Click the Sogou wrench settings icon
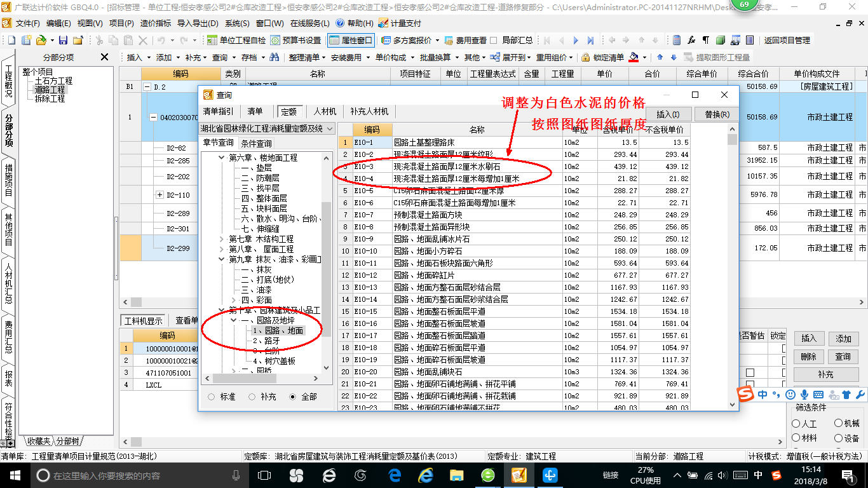868x488 pixels. tap(860, 395)
